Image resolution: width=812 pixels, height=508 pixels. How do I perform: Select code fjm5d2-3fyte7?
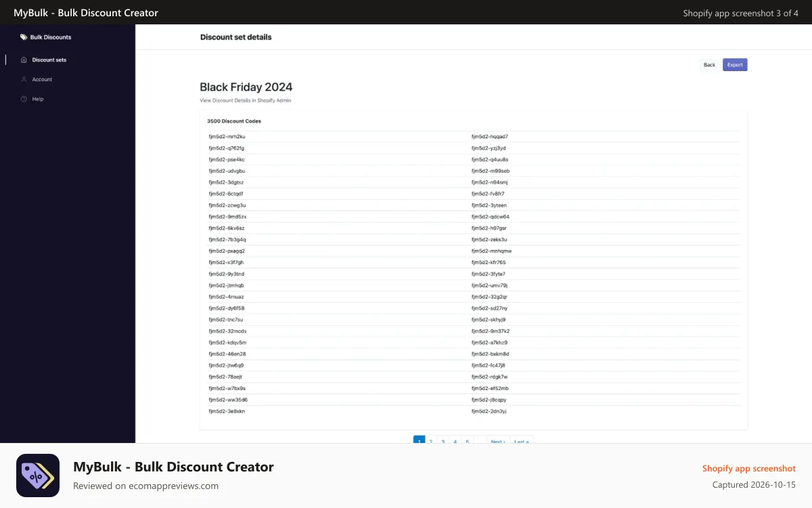pyautogui.click(x=489, y=274)
